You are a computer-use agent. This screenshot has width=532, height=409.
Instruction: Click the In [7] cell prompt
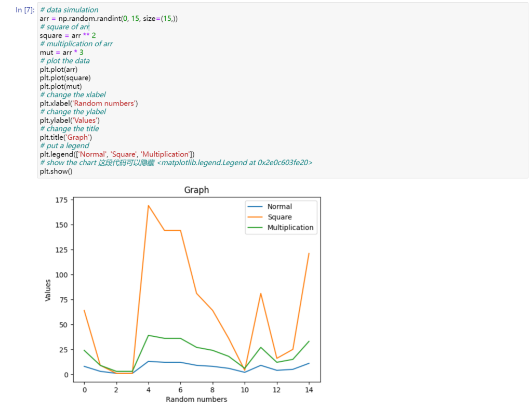tap(25, 10)
